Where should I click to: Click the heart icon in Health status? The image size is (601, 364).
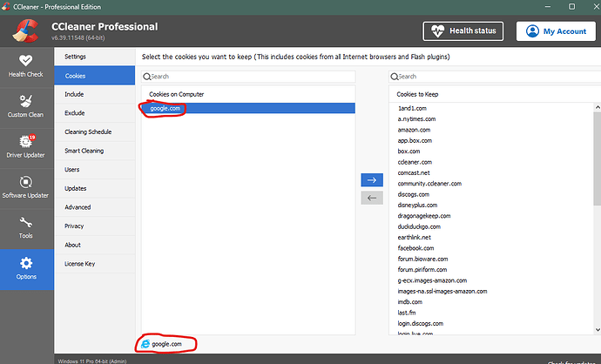pos(437,31)
